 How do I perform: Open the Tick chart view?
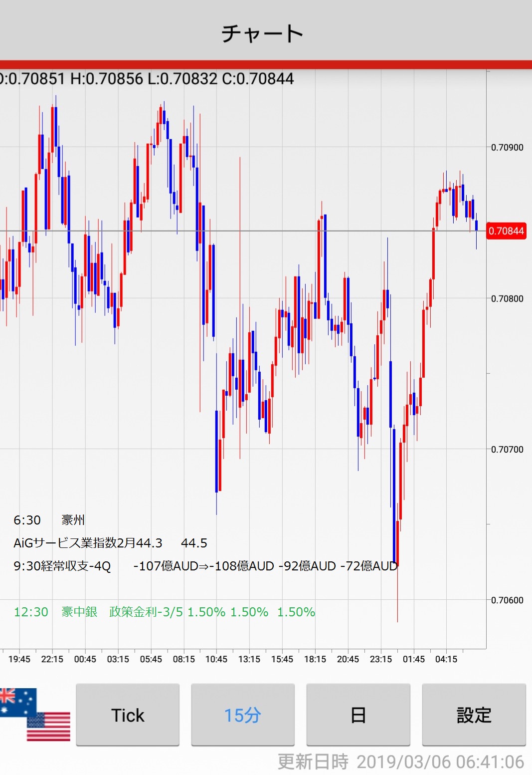pos(128,715)
